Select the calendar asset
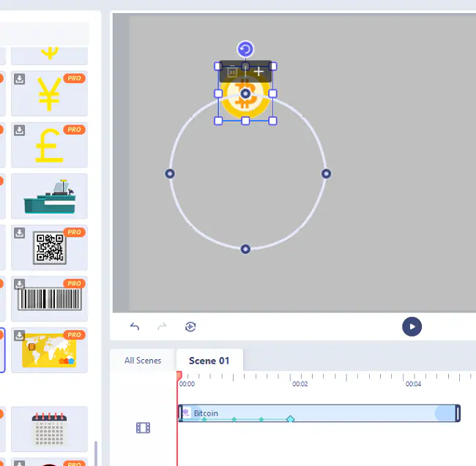 click(x=49, y=429)
